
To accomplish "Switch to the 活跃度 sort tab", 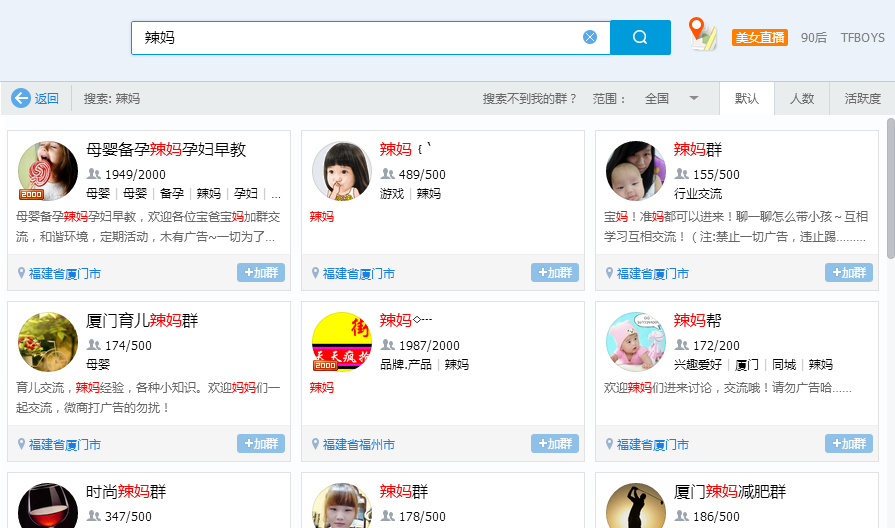I will click(x=862, y=99).
